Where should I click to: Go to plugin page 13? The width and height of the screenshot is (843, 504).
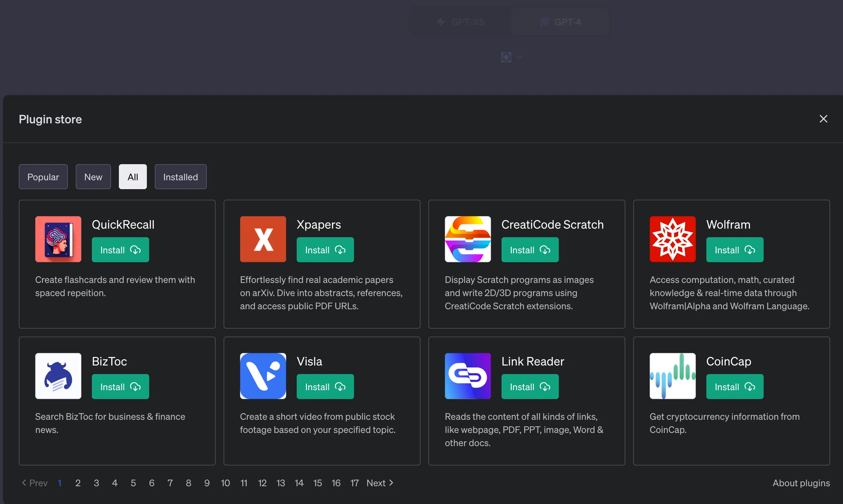[x=281, y=483]
